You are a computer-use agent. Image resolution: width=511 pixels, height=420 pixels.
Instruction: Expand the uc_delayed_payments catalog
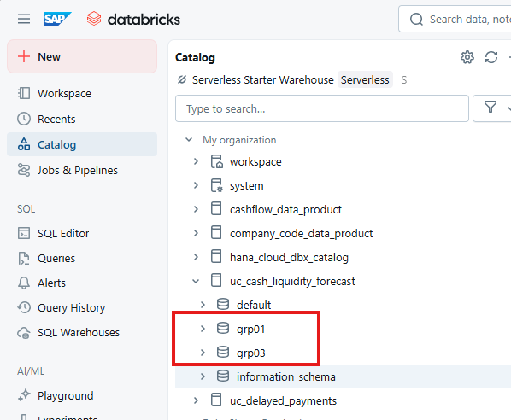click(196, 400)
